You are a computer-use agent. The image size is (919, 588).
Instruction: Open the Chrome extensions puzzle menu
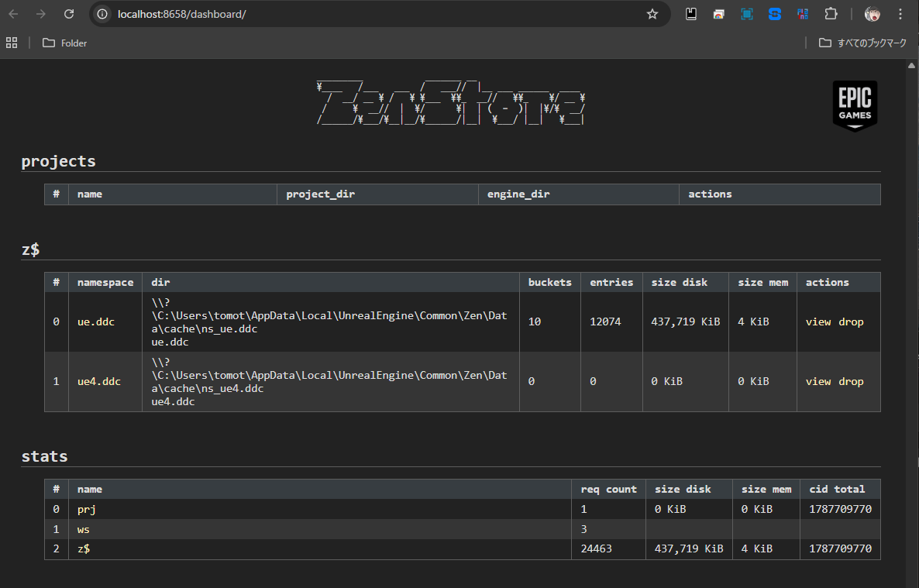tap(831, 14)
